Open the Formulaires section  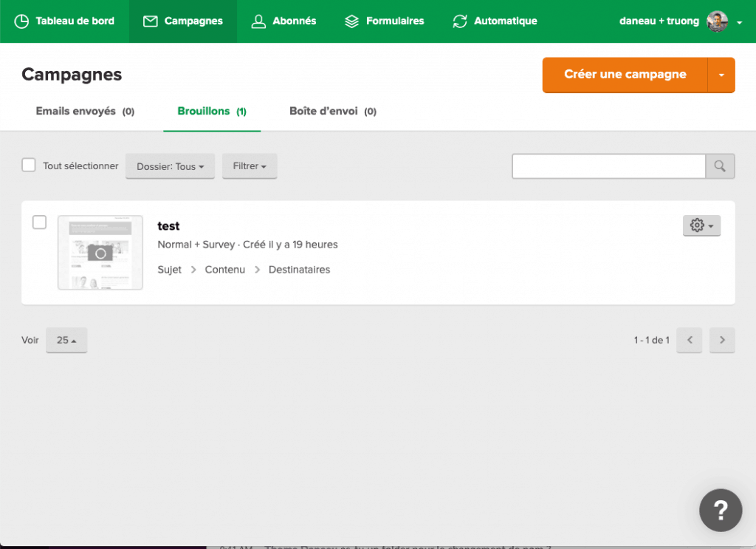pos(385,21)
